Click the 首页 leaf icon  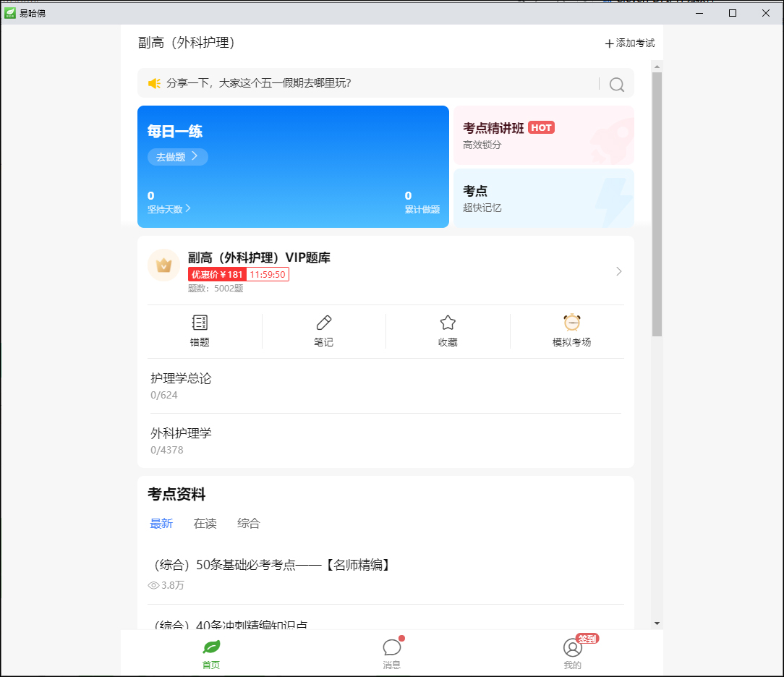point(211,647)
